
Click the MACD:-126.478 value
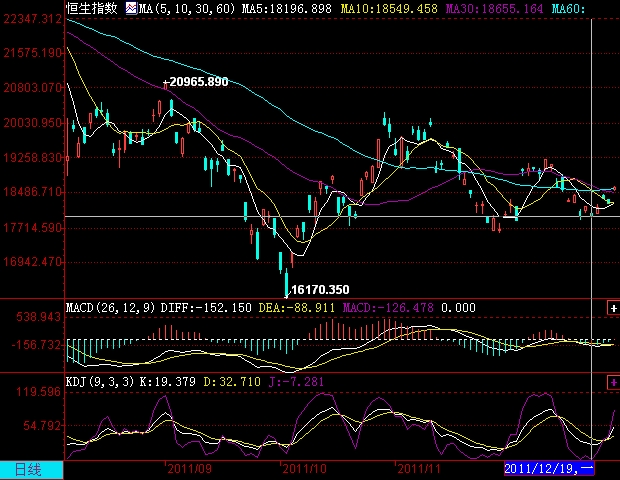pos(388,308)
